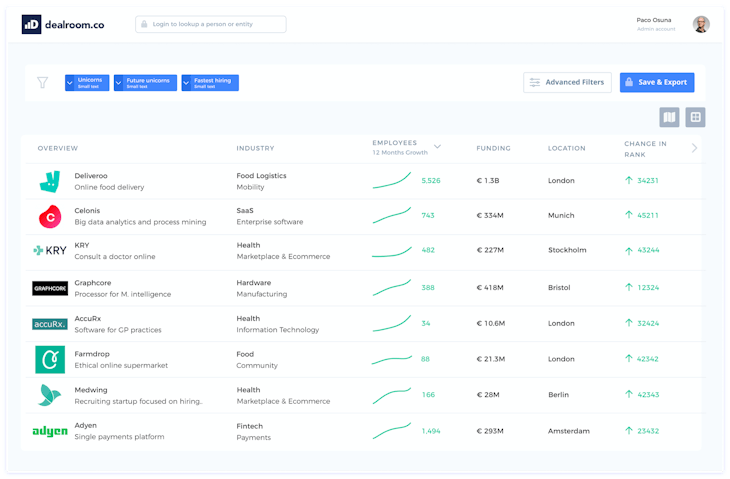
Task: Click Celonis rank change 45211
Action: point(648,216)
